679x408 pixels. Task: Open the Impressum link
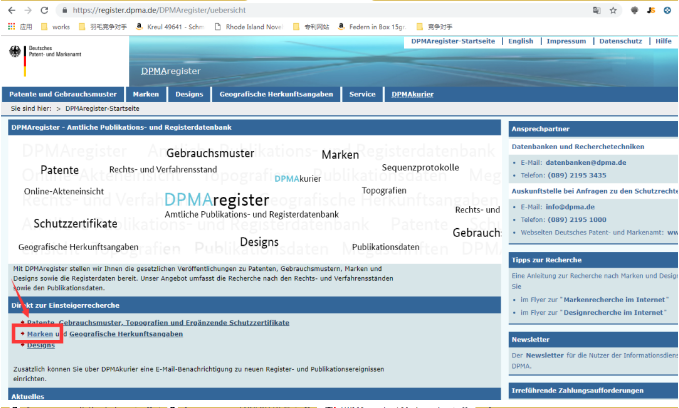[566, 41]
